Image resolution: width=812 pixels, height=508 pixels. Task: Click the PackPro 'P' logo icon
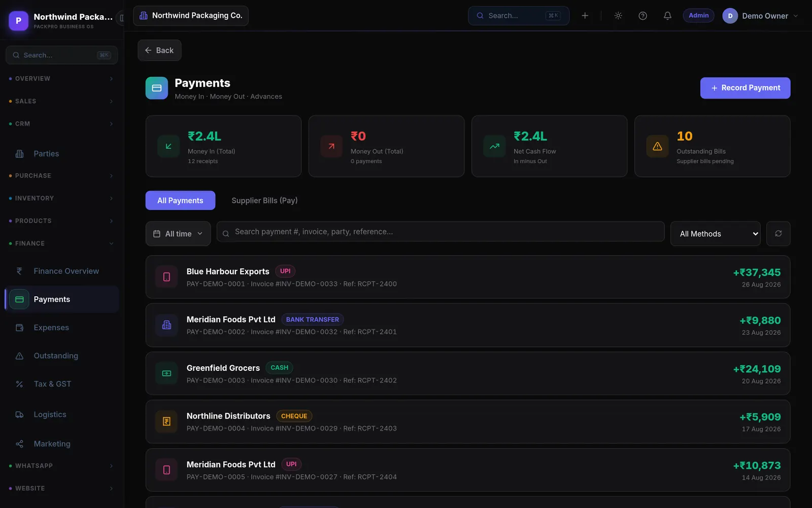pyautogui.click(x=19, y=21)
